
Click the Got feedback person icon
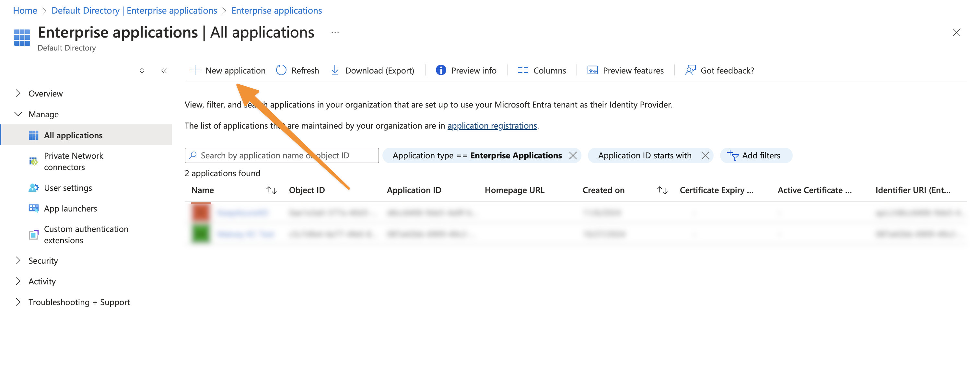coord(690,70)
